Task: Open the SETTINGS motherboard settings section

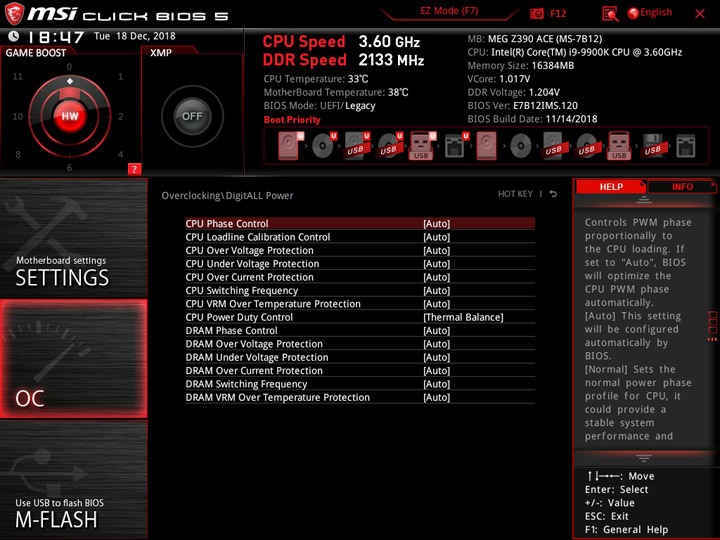Action: [x=73, y=238]
